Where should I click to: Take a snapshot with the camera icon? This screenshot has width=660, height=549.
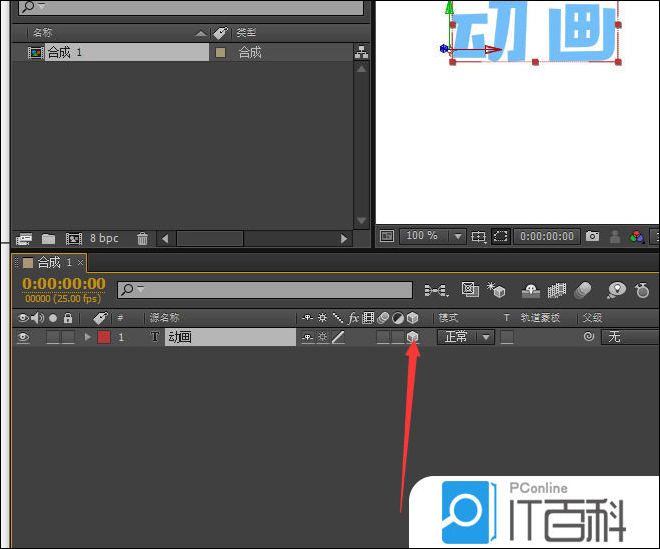(592, 236)
